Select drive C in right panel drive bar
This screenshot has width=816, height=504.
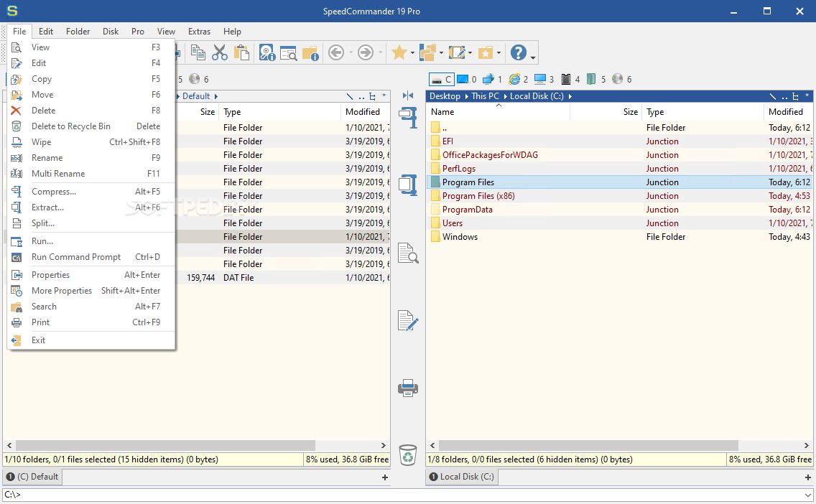(x=441, y=79)
